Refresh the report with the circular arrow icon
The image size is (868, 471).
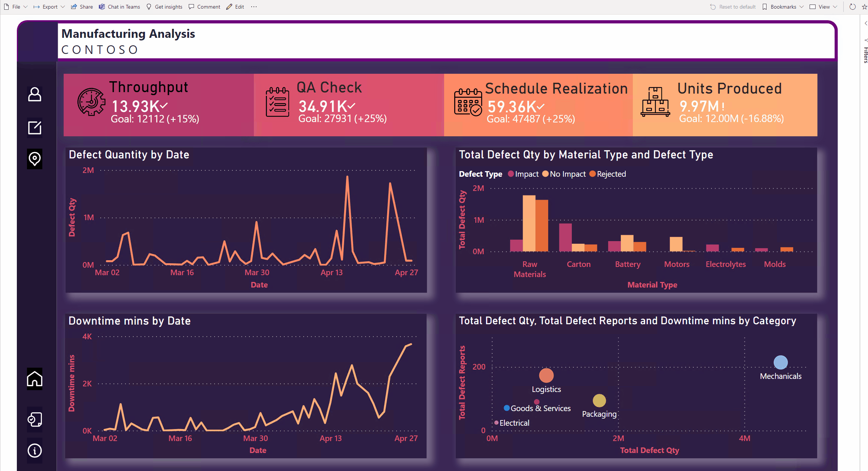pyautogui.click(x=852, y=6)
